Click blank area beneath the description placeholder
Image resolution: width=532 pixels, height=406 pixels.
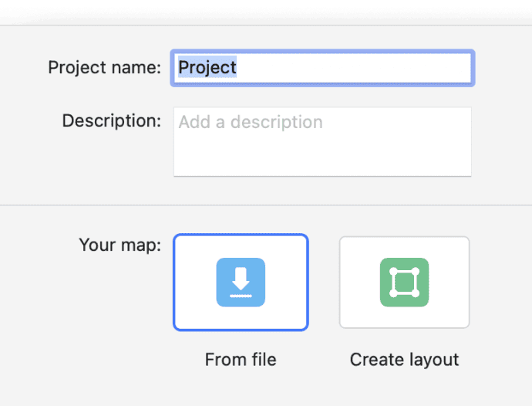pyautogui.click(x=322, y=157)
